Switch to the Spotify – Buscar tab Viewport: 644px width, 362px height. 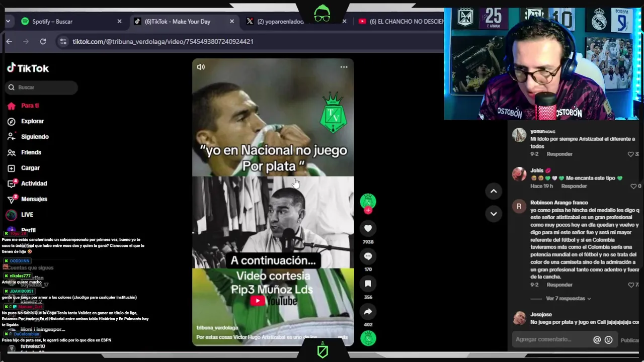52,22
